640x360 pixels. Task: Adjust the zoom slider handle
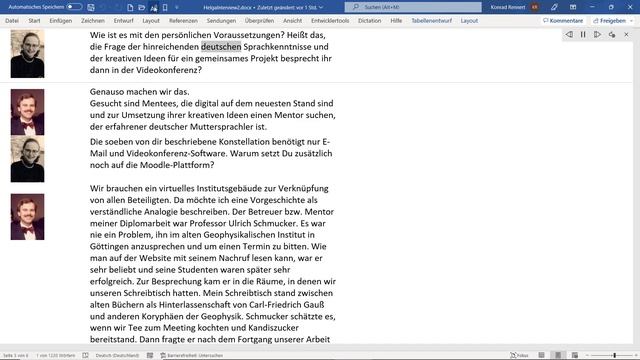click(x=614, y=356)
